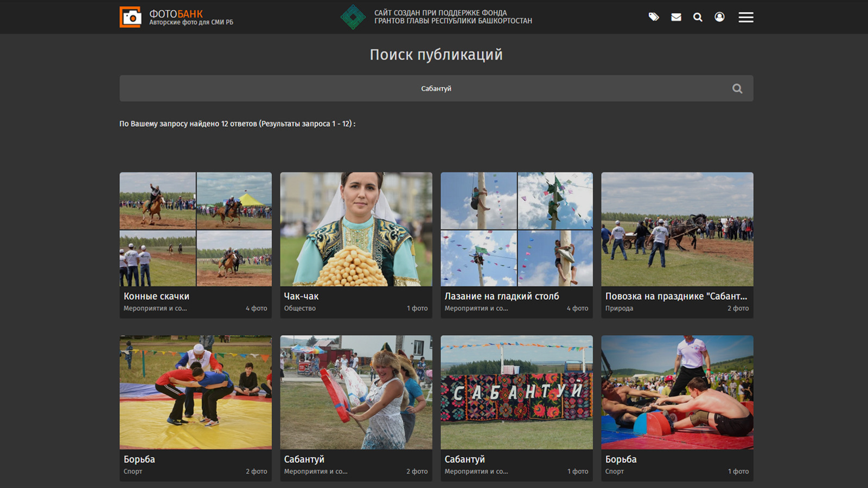
Task: Click the envelope mail icon
Action: pyautogui.click(x=676, y=17)
